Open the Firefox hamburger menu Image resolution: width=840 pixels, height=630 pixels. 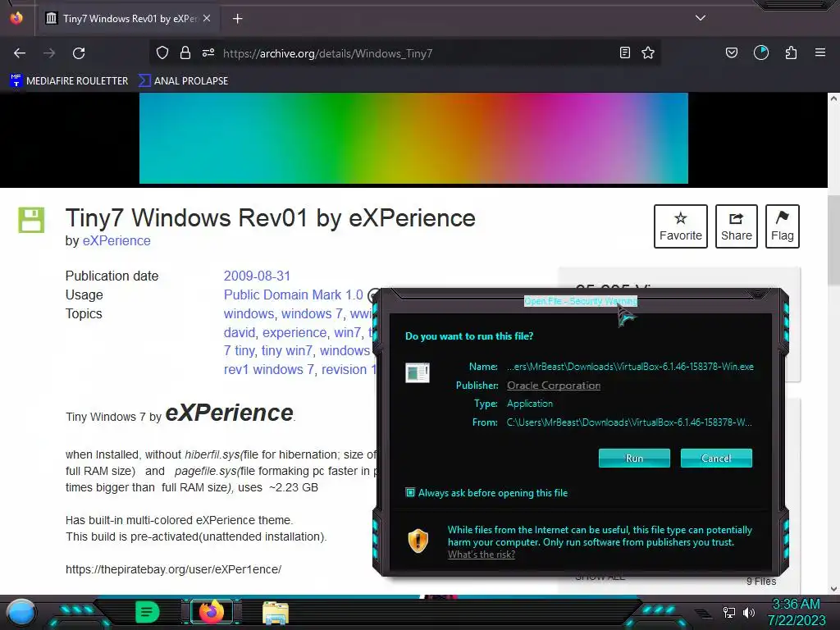820,52
